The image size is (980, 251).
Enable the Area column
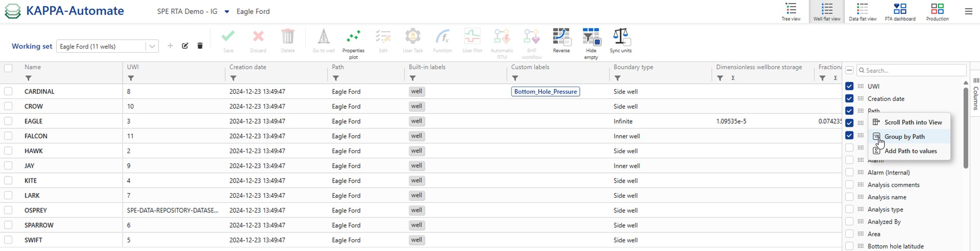pos(849,234)
